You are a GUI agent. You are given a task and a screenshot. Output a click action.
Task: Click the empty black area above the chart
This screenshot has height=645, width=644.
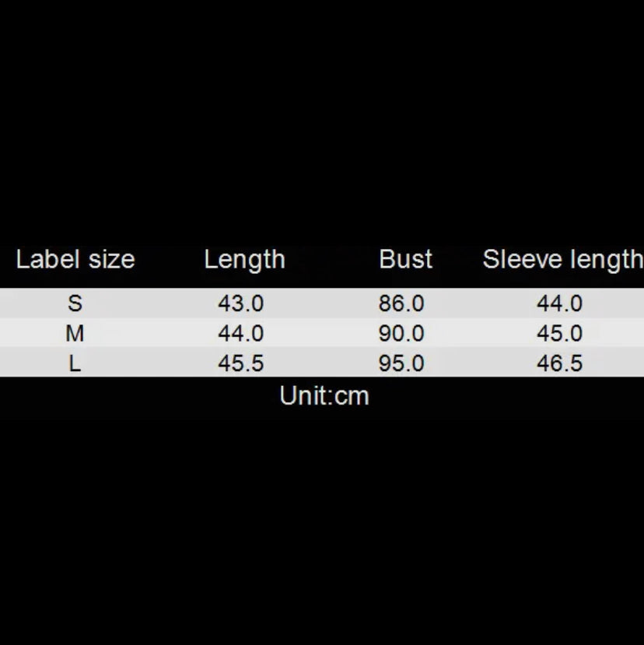coord(322,117)
